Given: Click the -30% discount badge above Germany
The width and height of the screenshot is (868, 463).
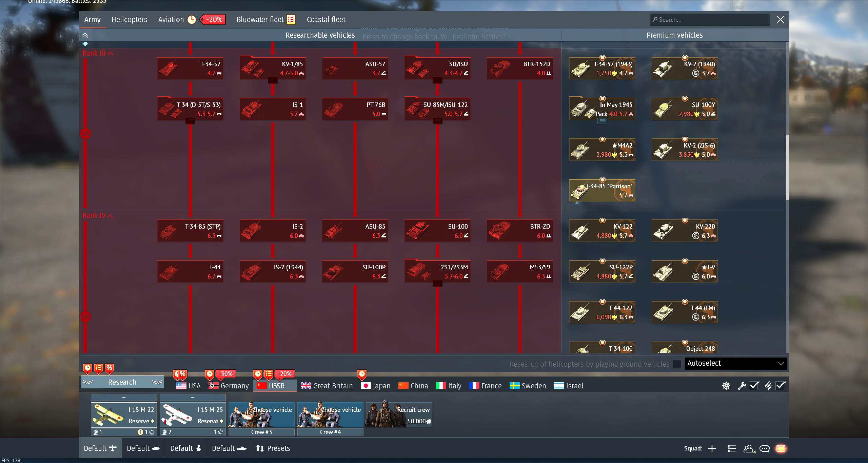Looking at the screenshot, I should (225, 374).
